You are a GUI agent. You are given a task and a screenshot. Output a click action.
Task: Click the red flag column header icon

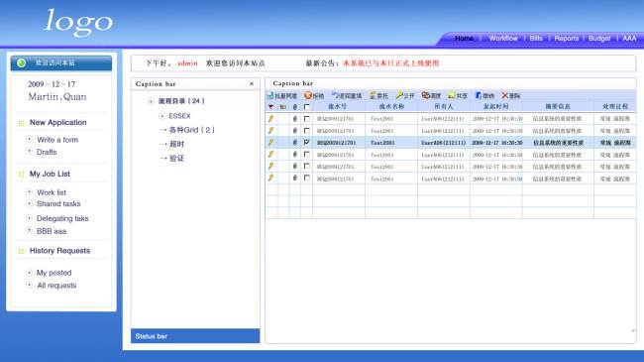click(271, 107)
